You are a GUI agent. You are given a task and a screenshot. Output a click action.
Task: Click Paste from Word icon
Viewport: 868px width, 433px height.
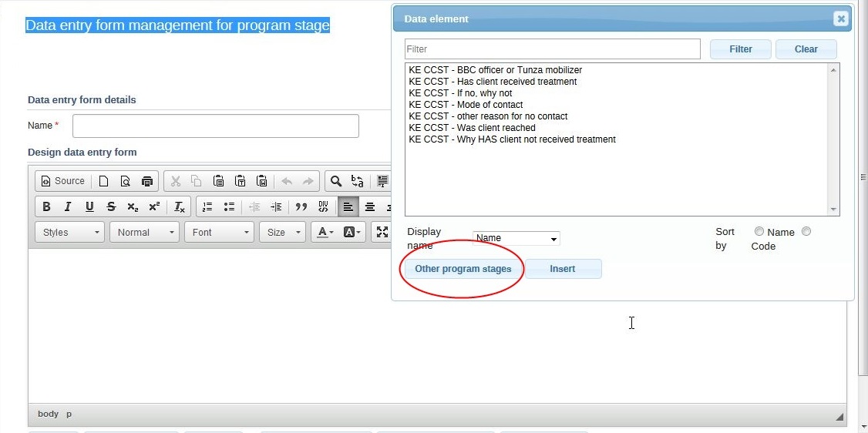click(262, 181)
